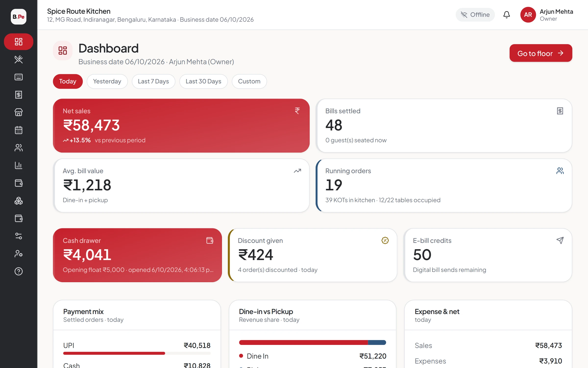The image size is (588, 368).
Task: Click the Expenses ₹3,910 value
Action: (551, 361)
